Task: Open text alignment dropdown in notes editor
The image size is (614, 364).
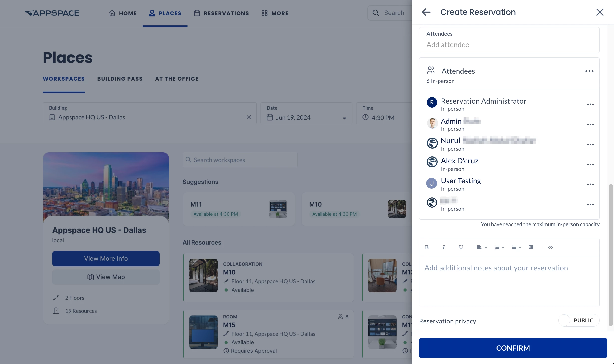Action: coord(482,247)
